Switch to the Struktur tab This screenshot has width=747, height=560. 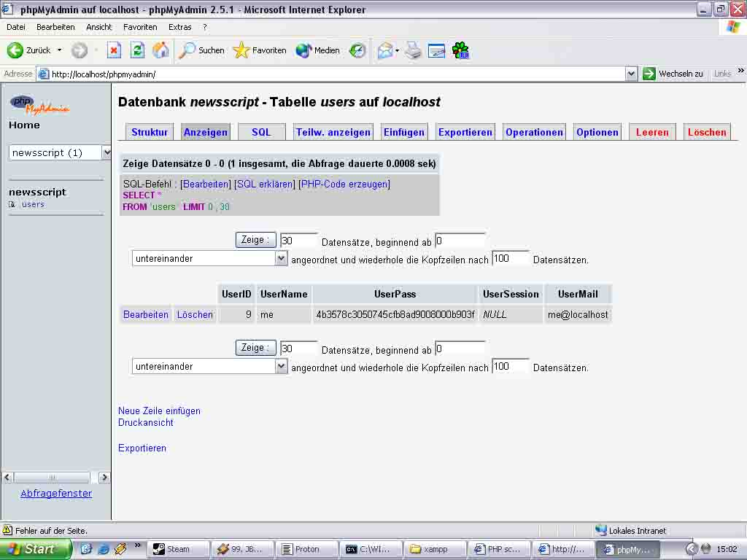point(150,132)
